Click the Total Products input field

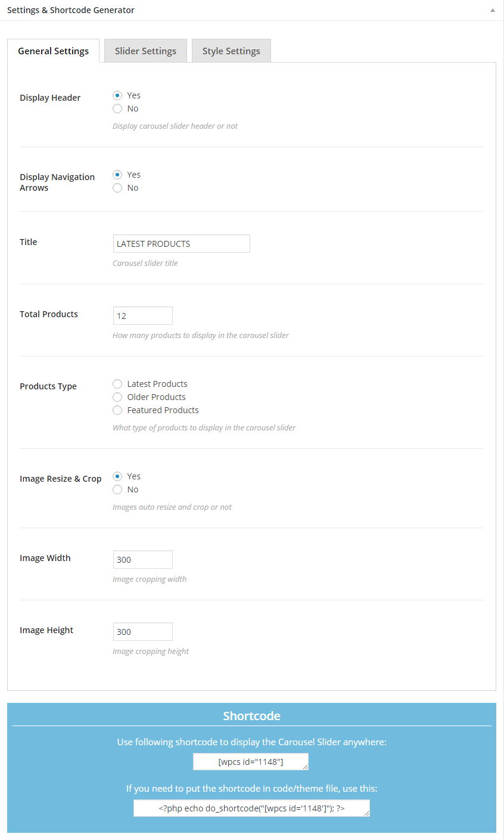(142, 316)
